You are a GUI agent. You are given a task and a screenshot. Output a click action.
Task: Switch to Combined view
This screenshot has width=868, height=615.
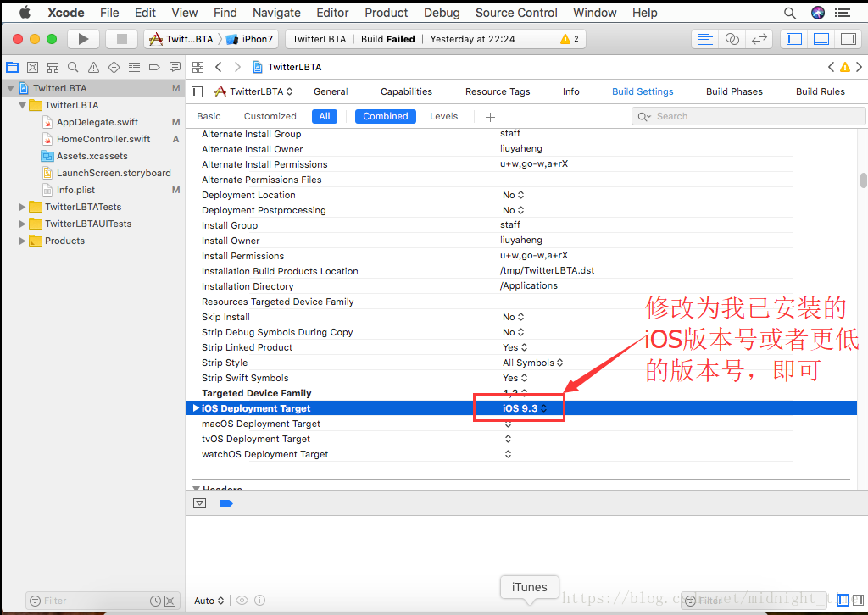click(x=386, y=116)
